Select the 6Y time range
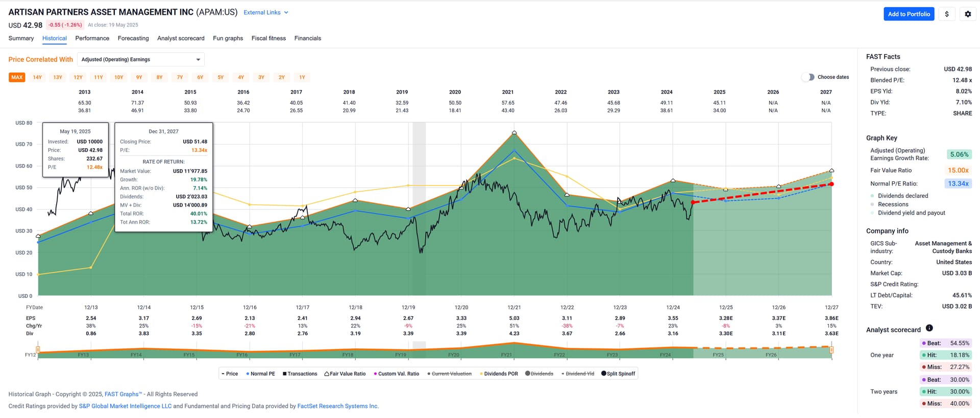 pyautogui.click(x=200, y=77)
